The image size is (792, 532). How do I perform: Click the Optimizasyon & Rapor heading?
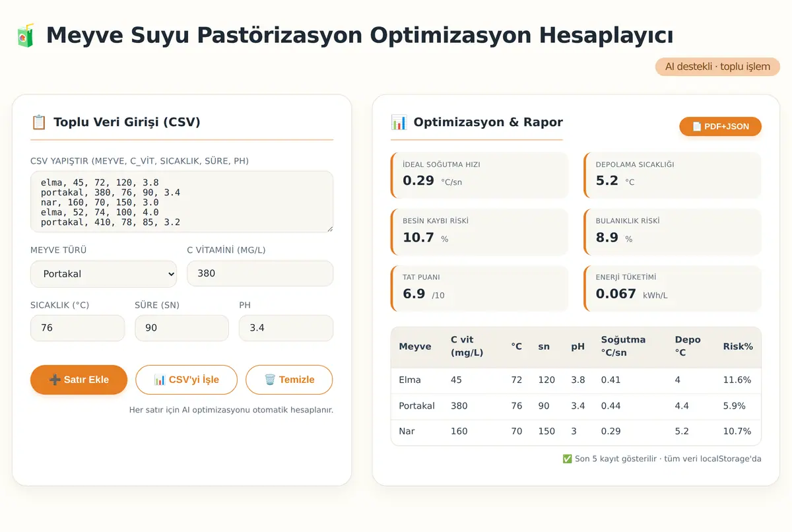click(488, 122)
